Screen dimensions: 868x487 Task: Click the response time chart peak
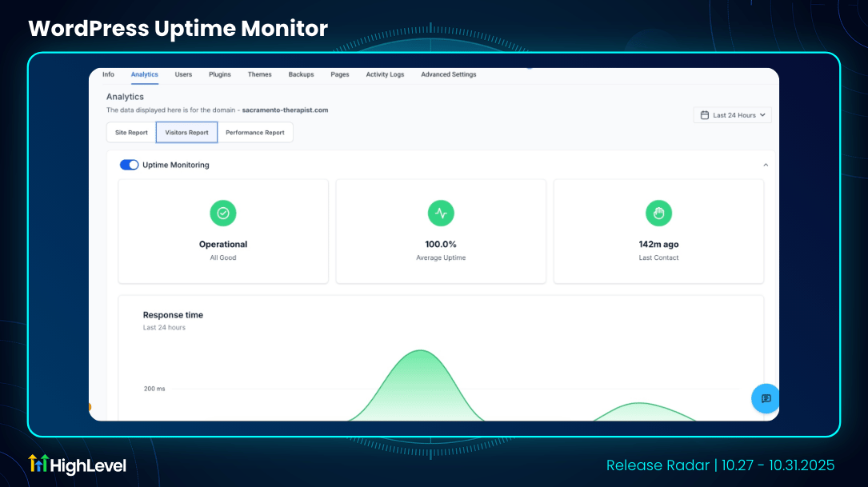421,351
